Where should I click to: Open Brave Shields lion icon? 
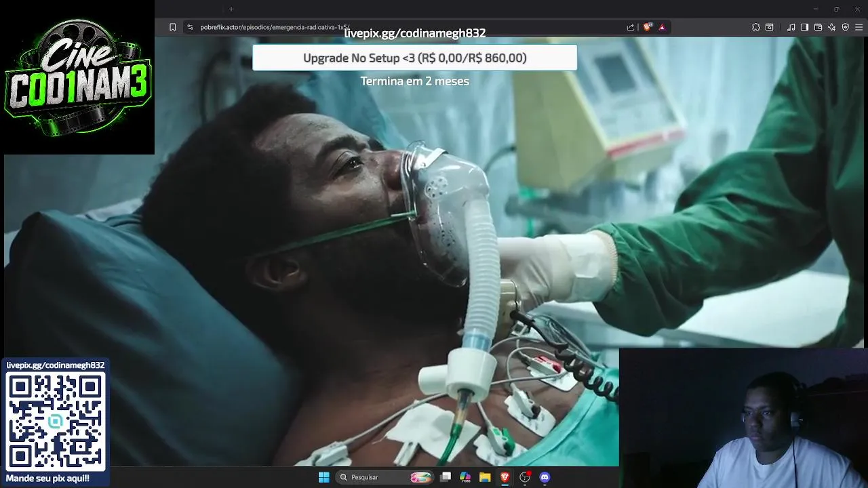click(x=648, y=27)
